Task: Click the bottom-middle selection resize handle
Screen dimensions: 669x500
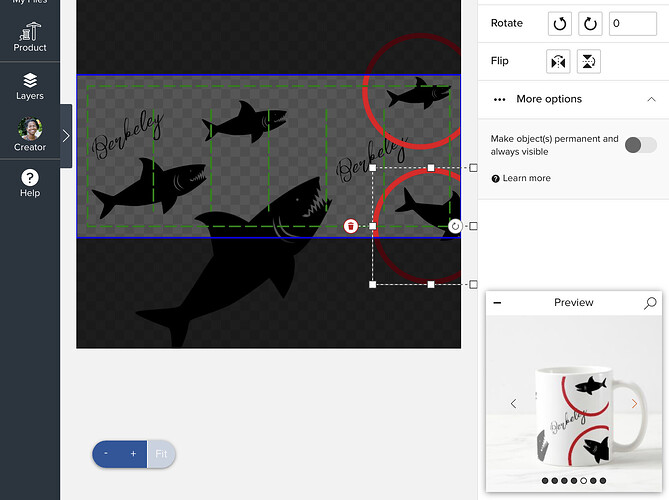Action: pos(431,285)
